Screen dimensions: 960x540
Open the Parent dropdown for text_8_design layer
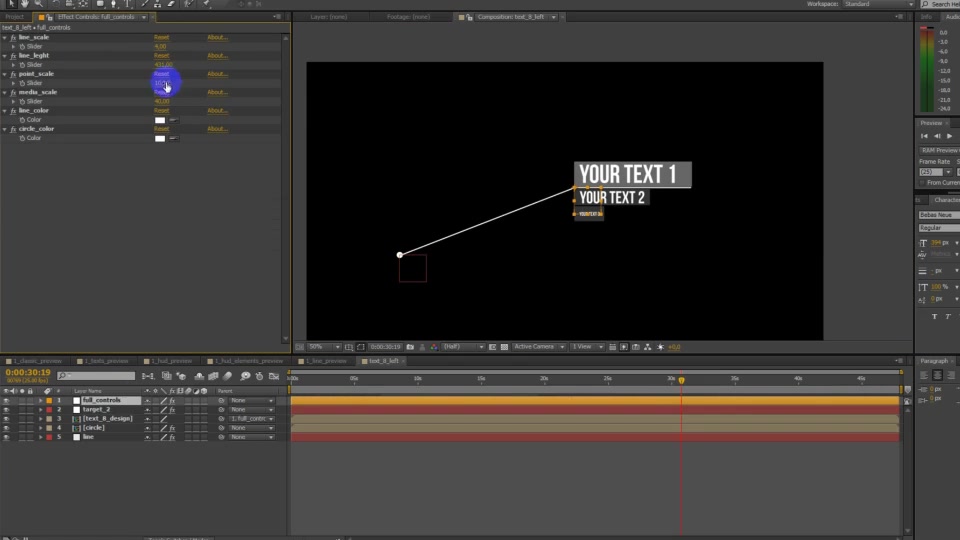[252, 419]
